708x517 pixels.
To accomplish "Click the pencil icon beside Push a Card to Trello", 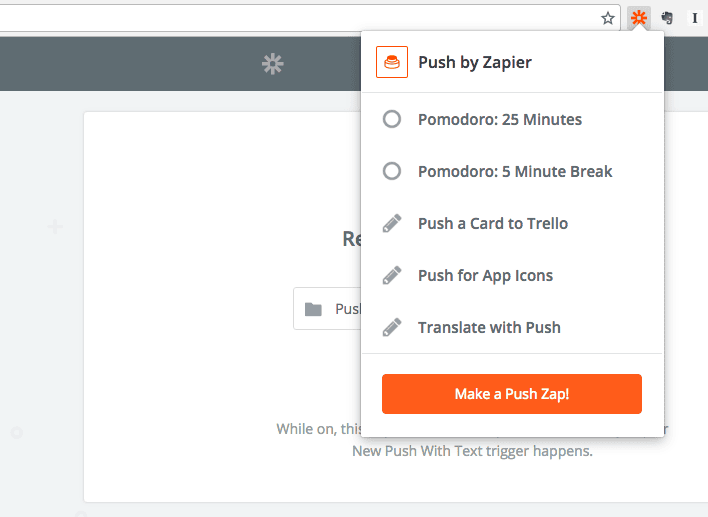I will click(392, 224).
